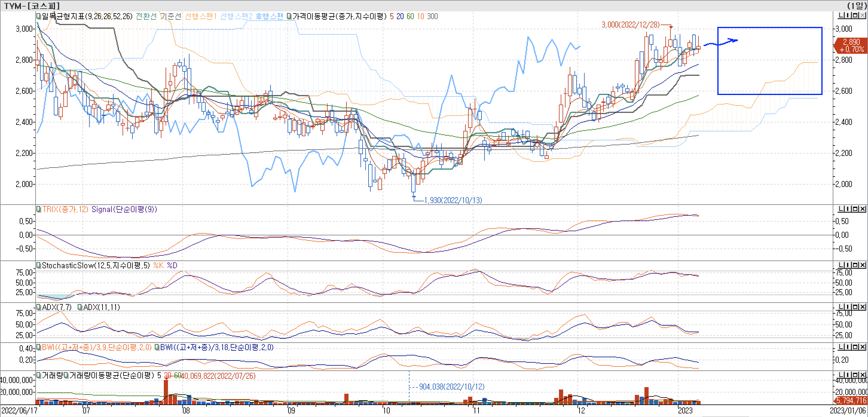Close the TRIX indicator pane
Image resolution: width=868 pixels, height=417 pixels.
[x=863, y=209]
